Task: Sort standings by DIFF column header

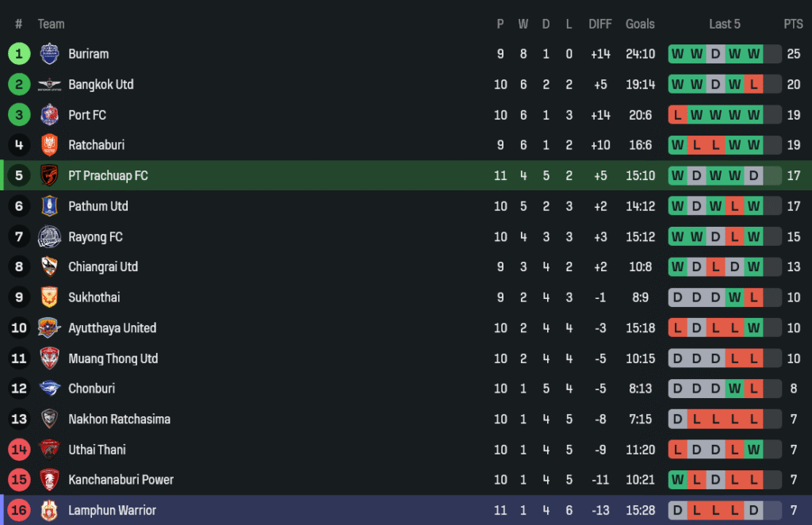Action: click(x=599, y=24)
